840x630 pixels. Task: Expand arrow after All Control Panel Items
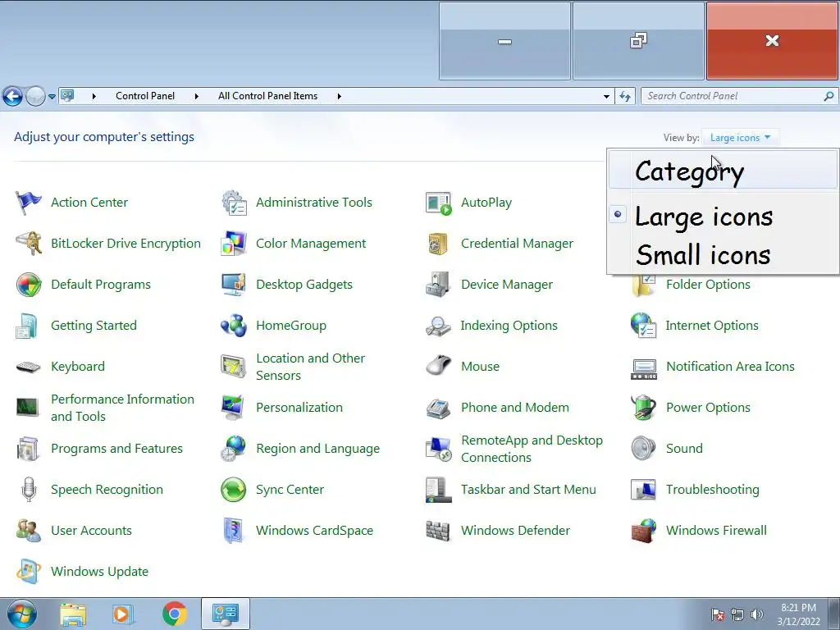pyautogui.click(x=339, y=97)
